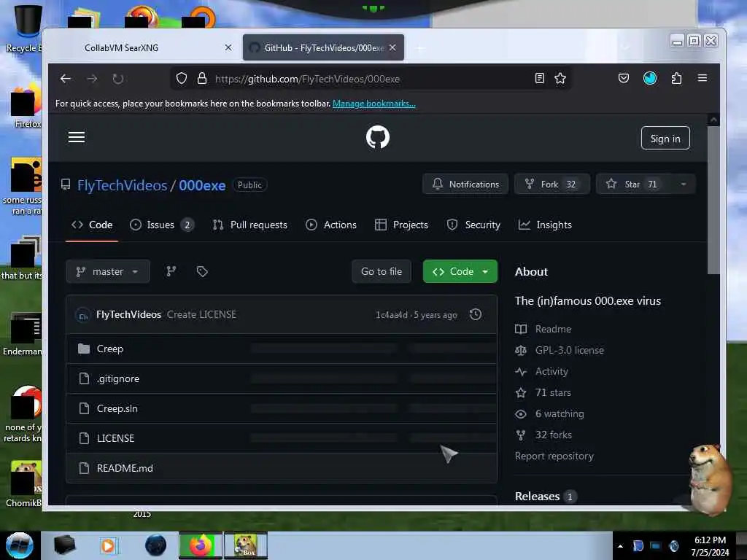
Task: Toggle reader view icon in address bar
Action: [x=540, y=78]
